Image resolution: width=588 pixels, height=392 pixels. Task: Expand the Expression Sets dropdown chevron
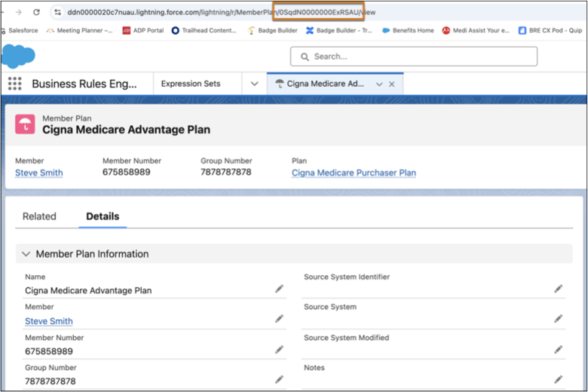tap(254, 84)
